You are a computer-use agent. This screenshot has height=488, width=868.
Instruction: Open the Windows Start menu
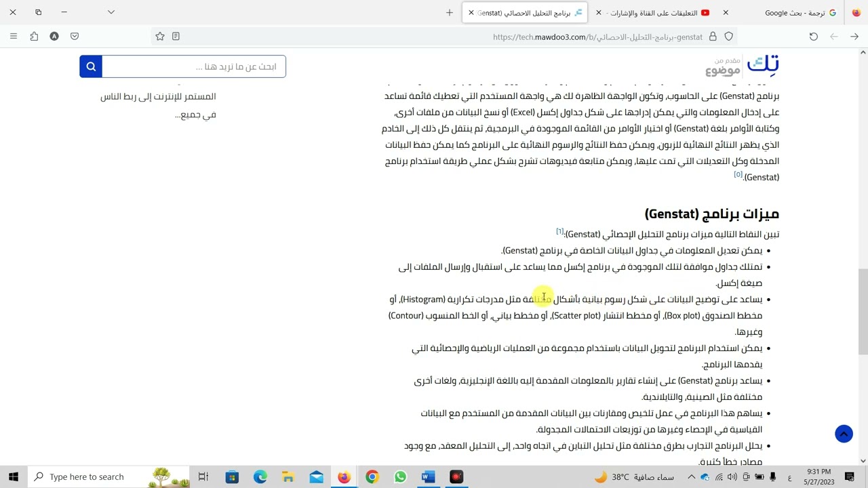[x=14, y=477]
